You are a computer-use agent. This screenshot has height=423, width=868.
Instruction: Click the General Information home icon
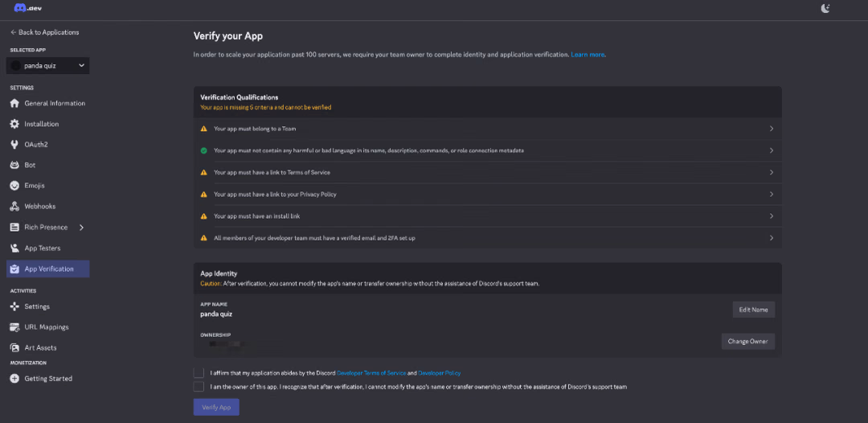pyautogui.click(x=15, y=103)
